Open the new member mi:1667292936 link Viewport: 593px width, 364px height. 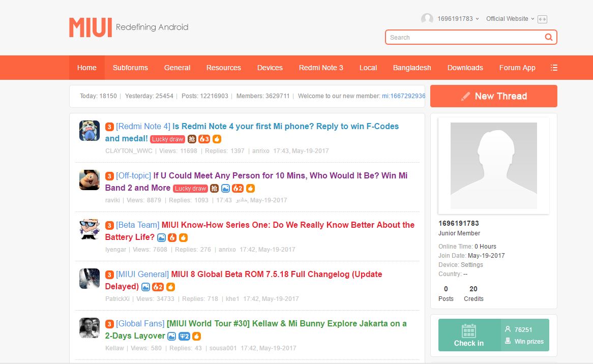click(403, 96)
